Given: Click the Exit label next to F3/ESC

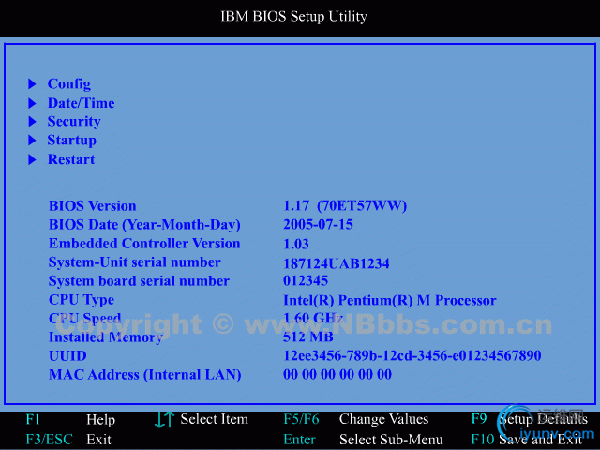Looking at the screenshot, I should coord(99,439).
